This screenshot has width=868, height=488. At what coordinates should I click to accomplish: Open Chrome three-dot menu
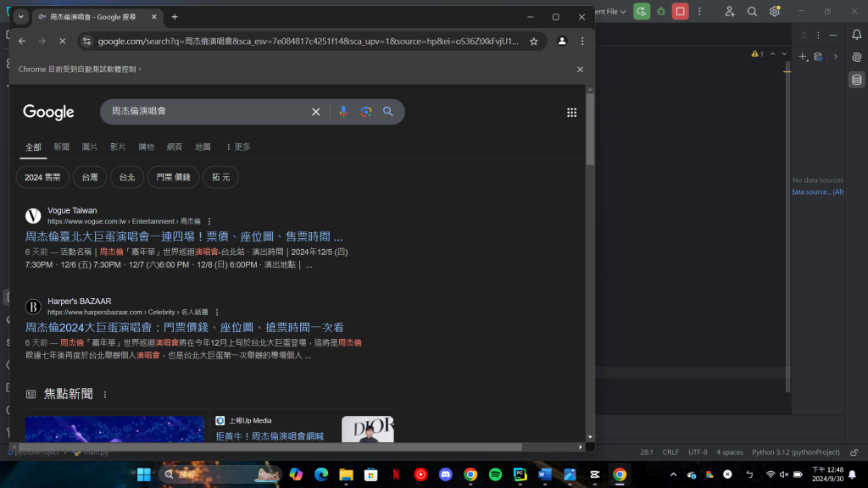click(x=582, y=41)
